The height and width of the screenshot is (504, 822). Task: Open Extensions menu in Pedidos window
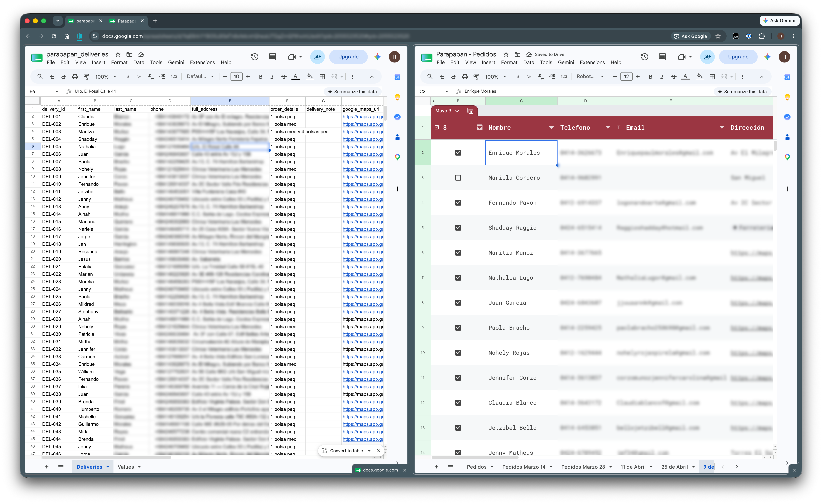(592, 63)
